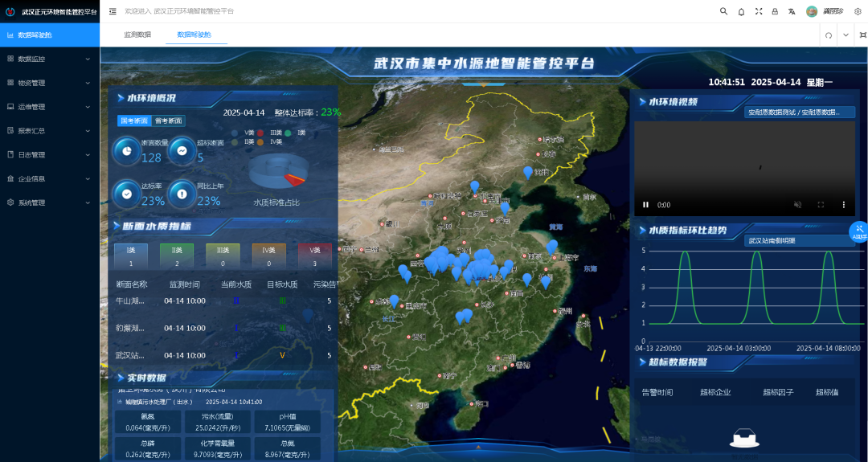Select 数据驾驶舱 in the sidebar
This screenshot has width=868, height=462.
(50, 35)
